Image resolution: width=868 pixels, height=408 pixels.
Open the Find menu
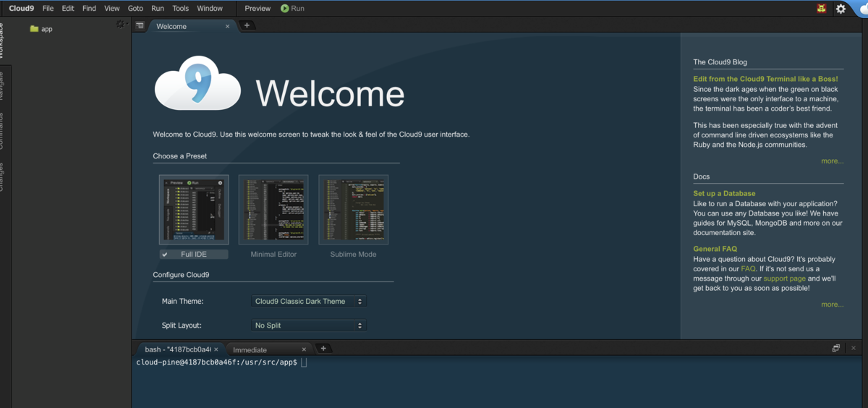(89, 9)
